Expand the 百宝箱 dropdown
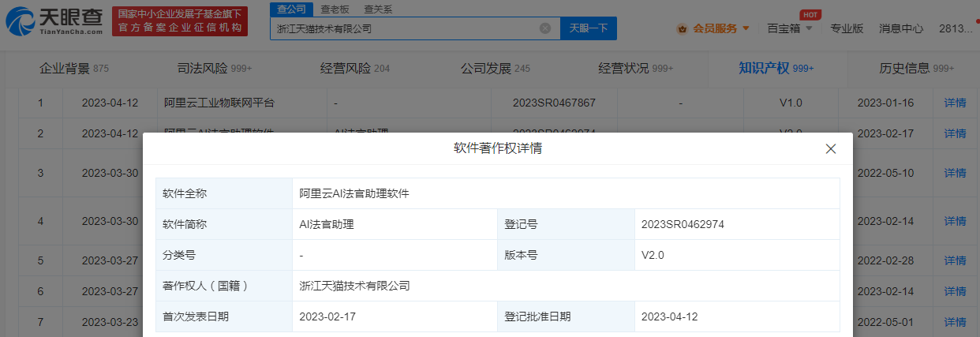 click(810, 28)
